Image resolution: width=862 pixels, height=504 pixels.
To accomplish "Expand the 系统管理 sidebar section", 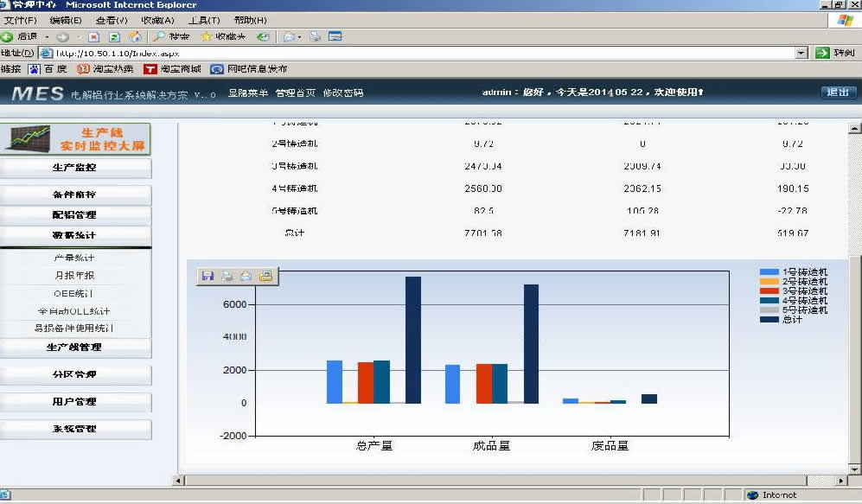I will (x=75, y=429).
